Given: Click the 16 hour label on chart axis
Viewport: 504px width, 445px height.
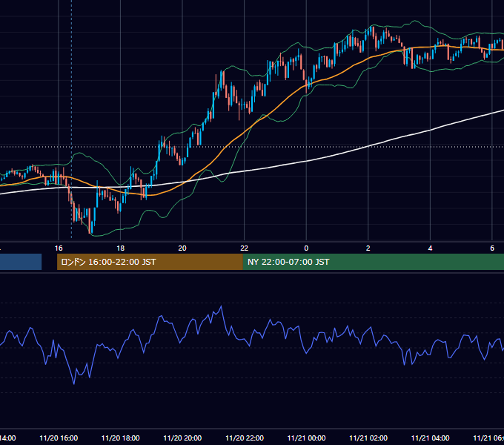Looking at the screenshot, I should [x=59, y=248].
